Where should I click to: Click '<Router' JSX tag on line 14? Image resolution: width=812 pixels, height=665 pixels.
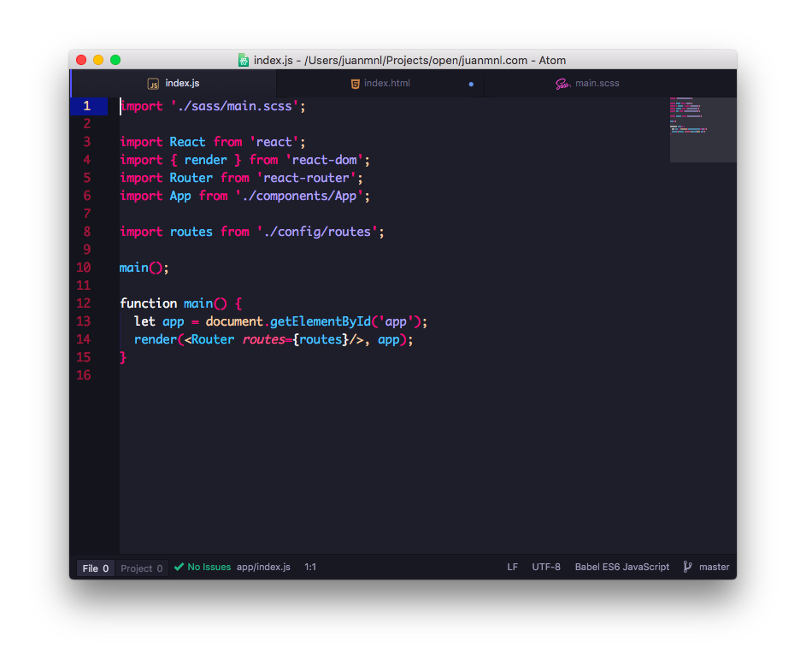tap(209, 339)
